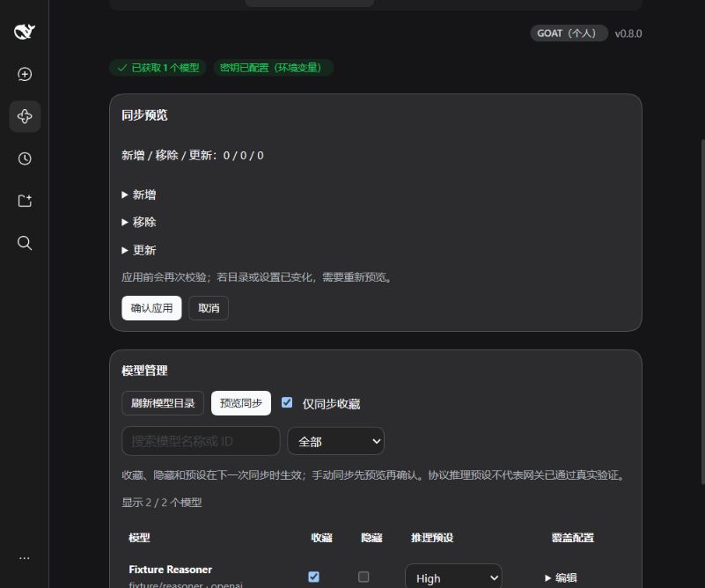Click the 同步预览 section heading
The width and height of the screenshot is (705, 588).
pos(144,115)
